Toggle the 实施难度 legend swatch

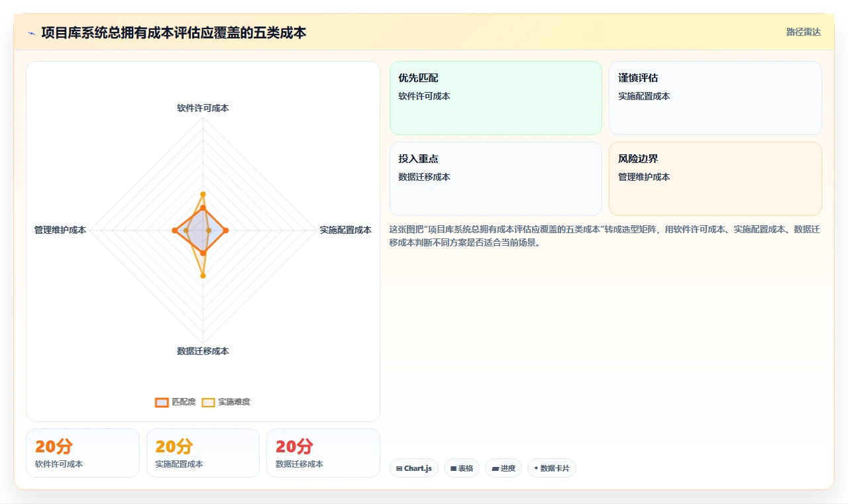tap(208, 402)
